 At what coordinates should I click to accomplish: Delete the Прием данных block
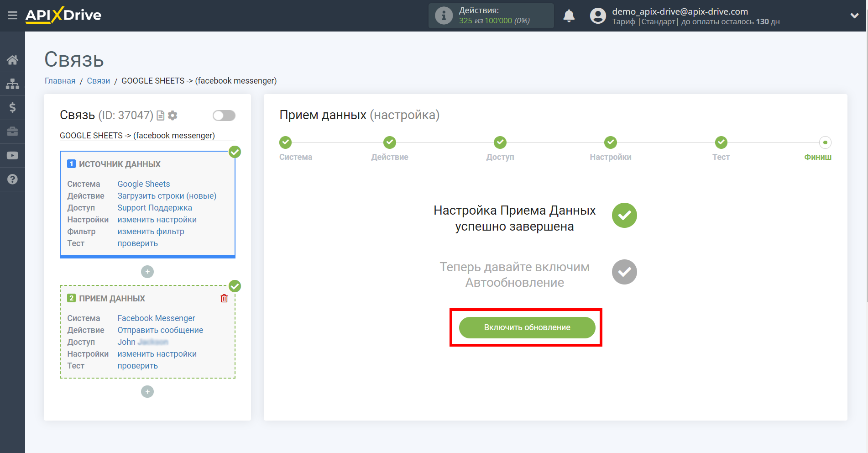[224, 298]
